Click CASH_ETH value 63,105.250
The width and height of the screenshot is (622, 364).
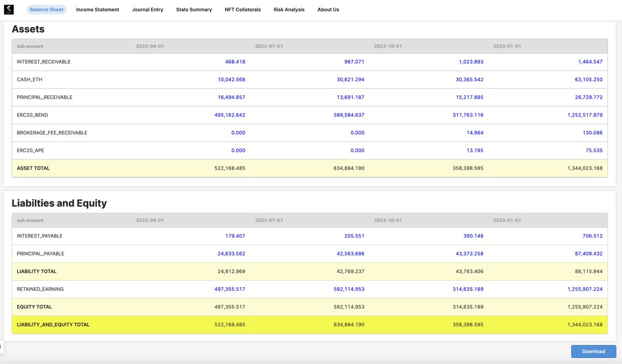pos(589,79)
